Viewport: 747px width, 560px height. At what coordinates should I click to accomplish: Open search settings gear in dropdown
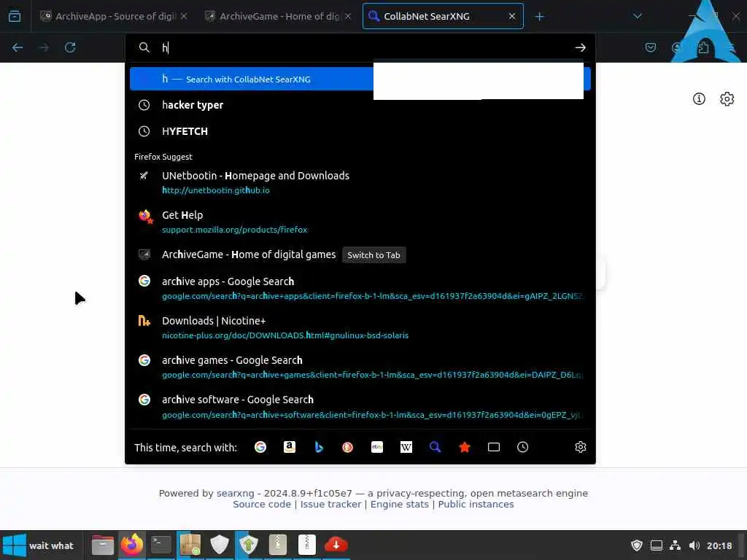pyautogui.click(x=580, y=447)
